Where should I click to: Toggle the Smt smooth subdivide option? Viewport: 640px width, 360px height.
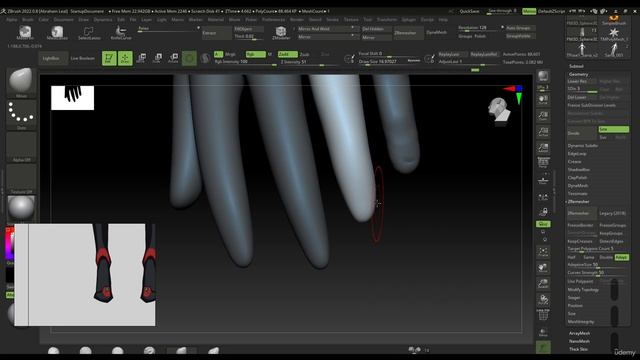pyautogui.click(x=613, y=129)
